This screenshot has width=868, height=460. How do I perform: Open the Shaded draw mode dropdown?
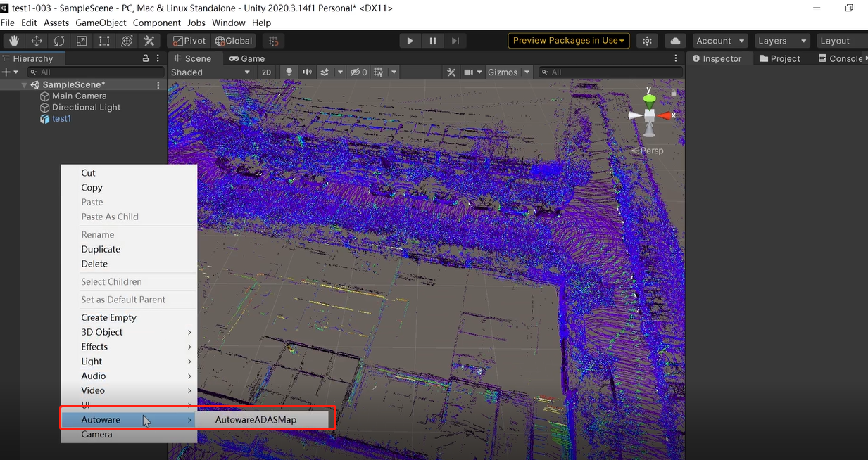210,72
